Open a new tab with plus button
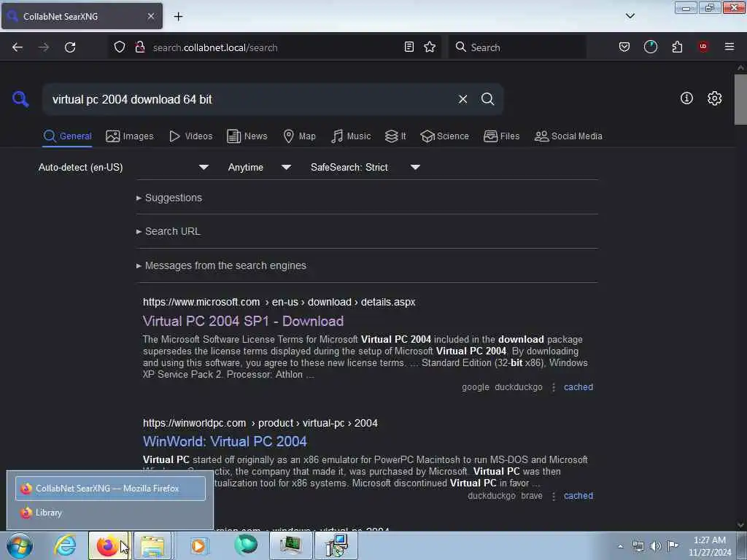This screenshot has width=747, height=560. pyautogui.click(x=178, y=17)
